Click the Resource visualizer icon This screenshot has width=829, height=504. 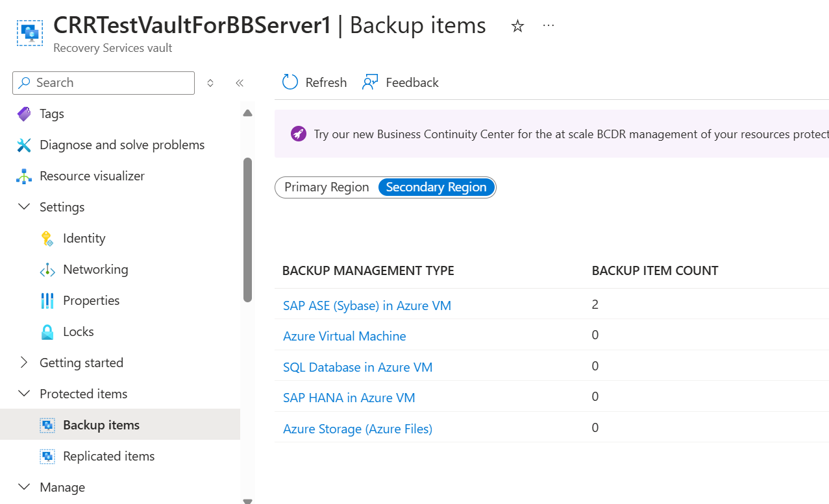(x=24, y=176)
